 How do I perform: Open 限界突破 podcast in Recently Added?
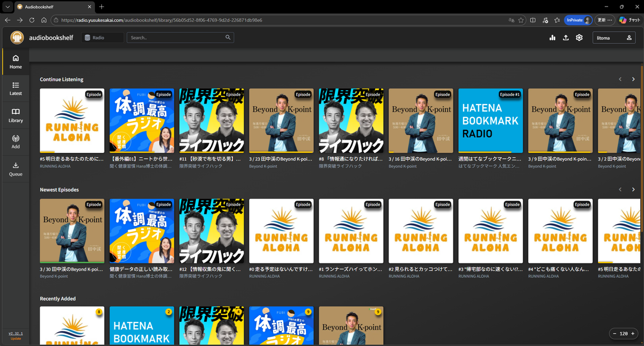(x=211, y=326)
